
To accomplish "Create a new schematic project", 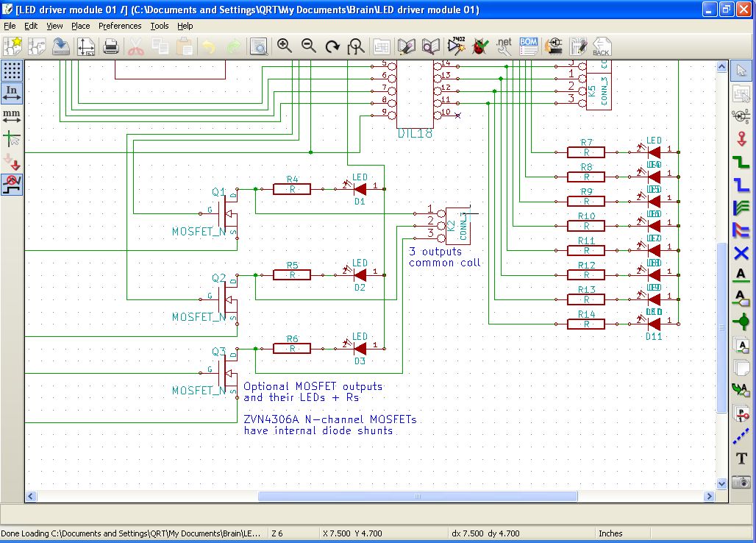I will (12, 46).
